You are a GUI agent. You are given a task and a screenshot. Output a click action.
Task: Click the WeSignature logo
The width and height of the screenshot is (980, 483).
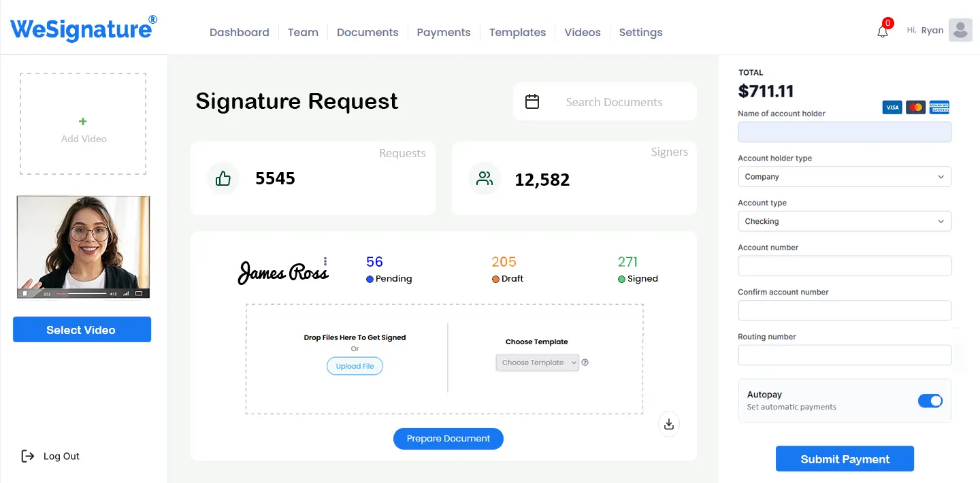[83, 29]
